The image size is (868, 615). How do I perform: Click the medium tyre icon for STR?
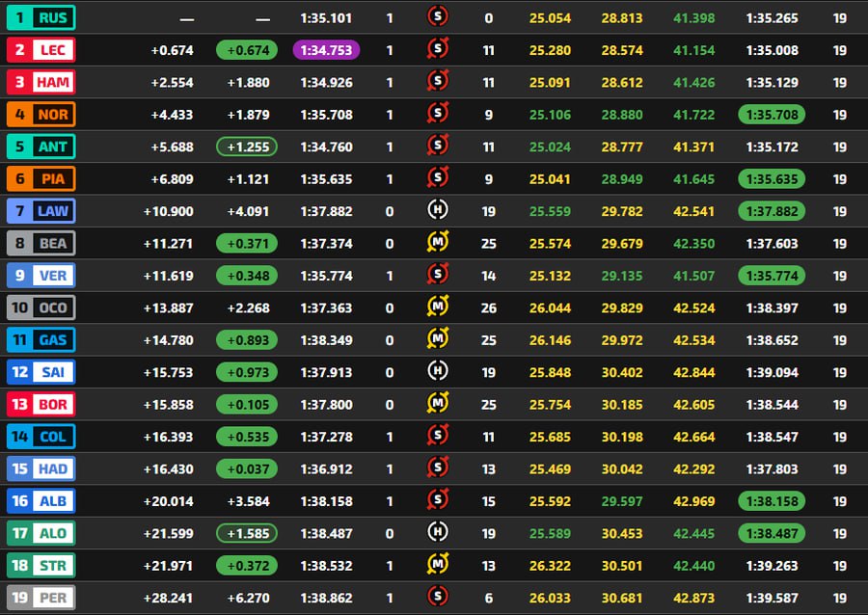(x=438, y=564)
